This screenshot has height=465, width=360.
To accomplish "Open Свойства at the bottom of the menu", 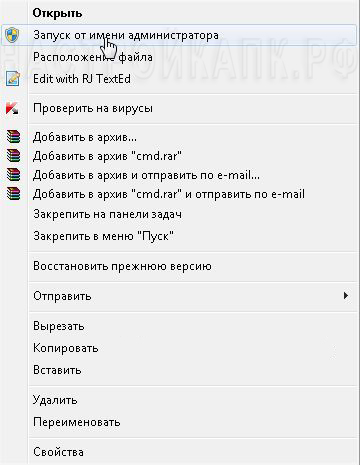I will [x=58, y=452].
